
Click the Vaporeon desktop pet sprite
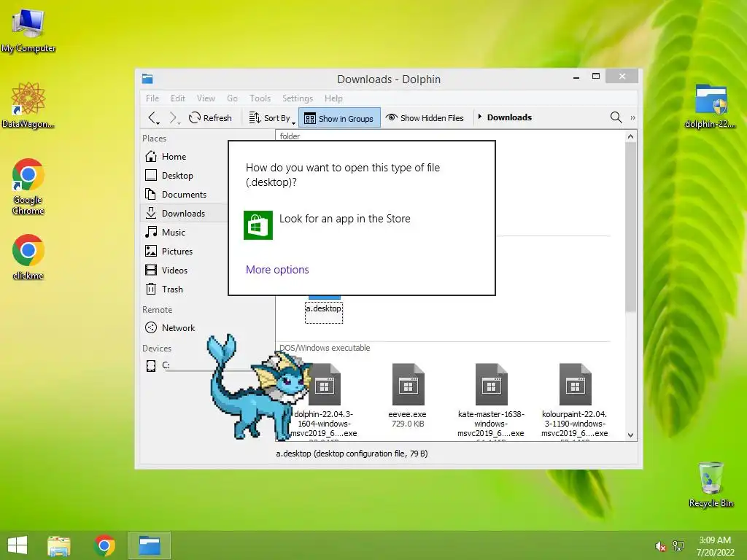click(x=260, y=387)
